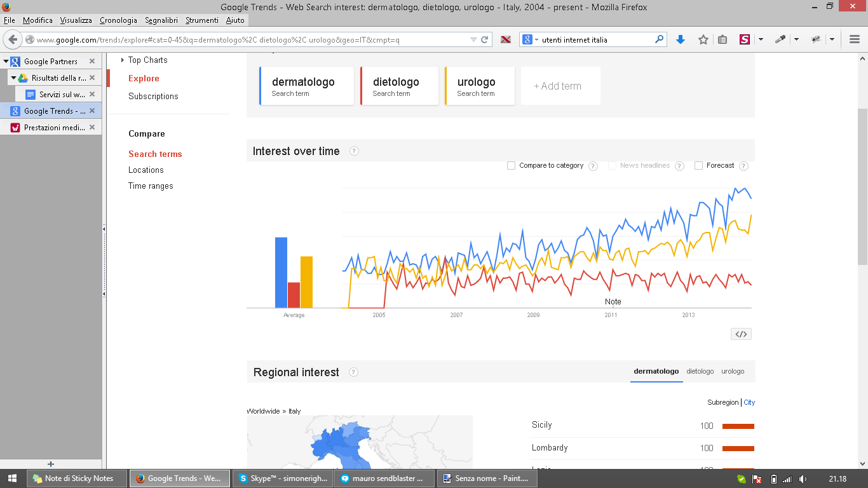Bookmark this page with the star icon

703,39
